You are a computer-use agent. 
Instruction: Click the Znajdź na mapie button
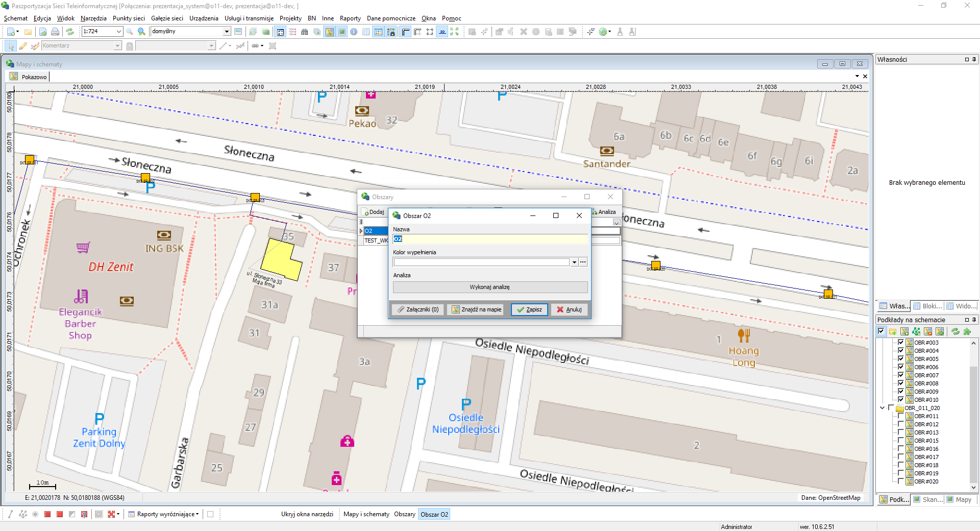pos(476,309)
